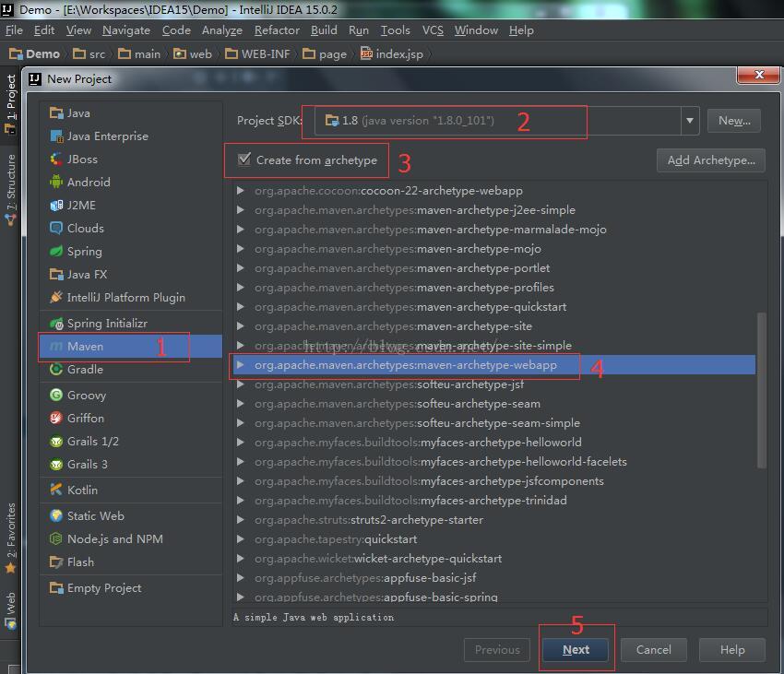Image resolution: width=784 pixels, height=674 pixels.
Task: Click the disabled Previous button
Action: (497, 649)
